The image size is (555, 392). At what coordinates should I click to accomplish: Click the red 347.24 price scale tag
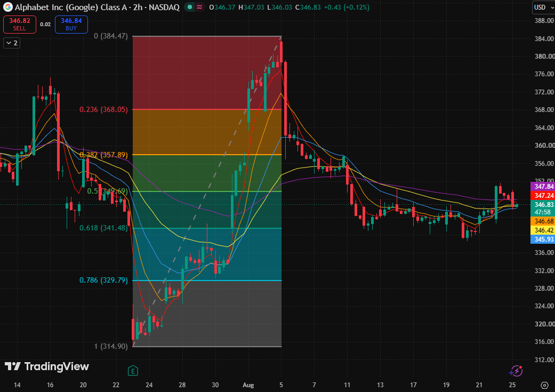[x=543, y=196]
